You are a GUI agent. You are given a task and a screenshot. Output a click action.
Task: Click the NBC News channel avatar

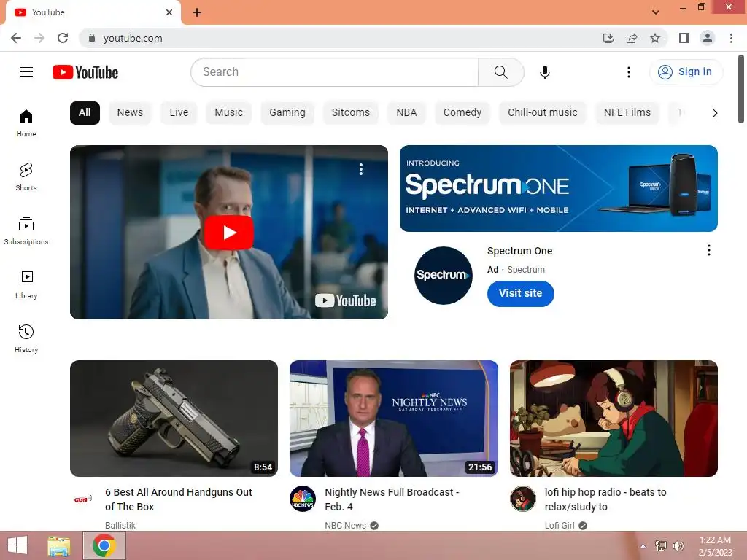click(303, 499)
